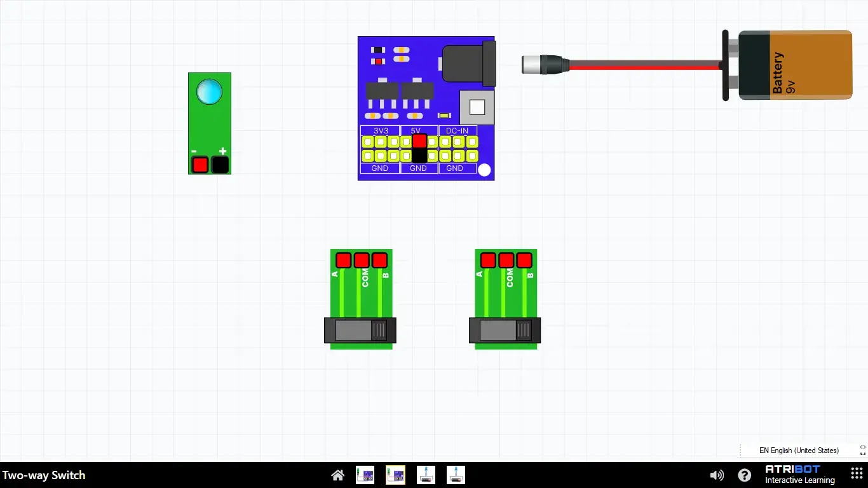Open the third lesson step thumbnail
Image resolution: width=868 pixels, height=488 pixels.
[x=426, y=475]
